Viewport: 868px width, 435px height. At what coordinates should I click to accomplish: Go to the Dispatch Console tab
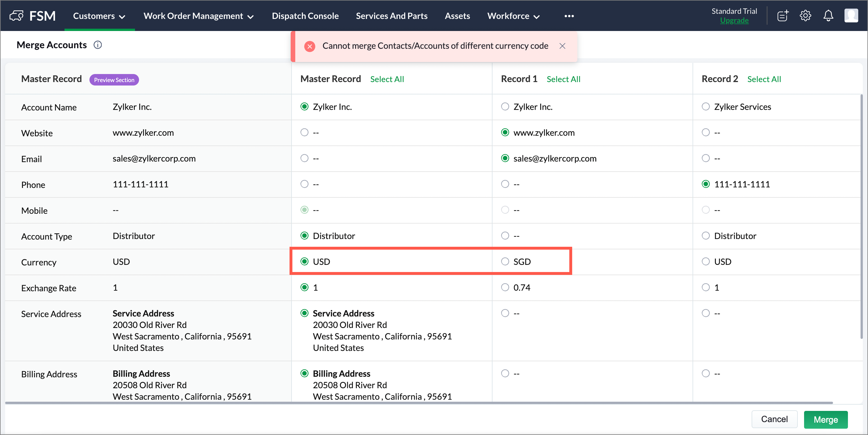point(305,16)
